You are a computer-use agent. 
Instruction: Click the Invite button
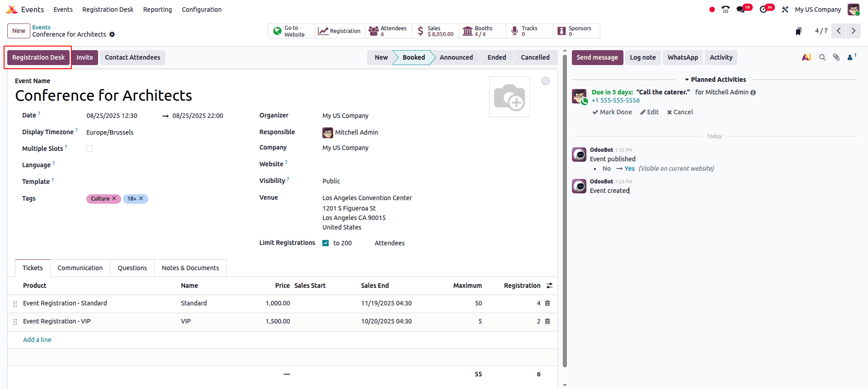pos(85,57)
